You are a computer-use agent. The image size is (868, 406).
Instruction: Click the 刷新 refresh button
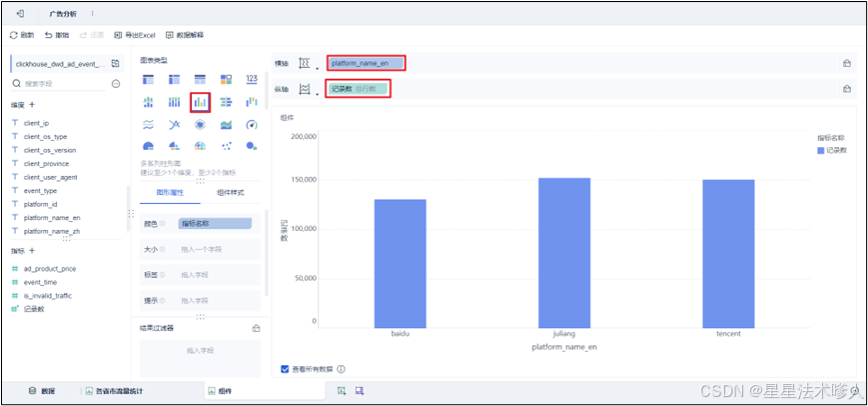pos(22,35)
